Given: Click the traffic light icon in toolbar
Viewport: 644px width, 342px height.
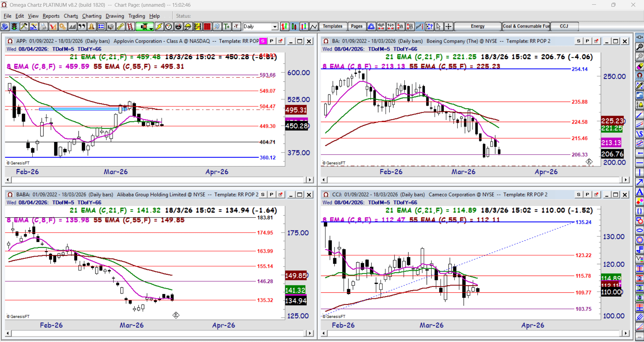Looking at the screenshot, I should coord(14,26).
